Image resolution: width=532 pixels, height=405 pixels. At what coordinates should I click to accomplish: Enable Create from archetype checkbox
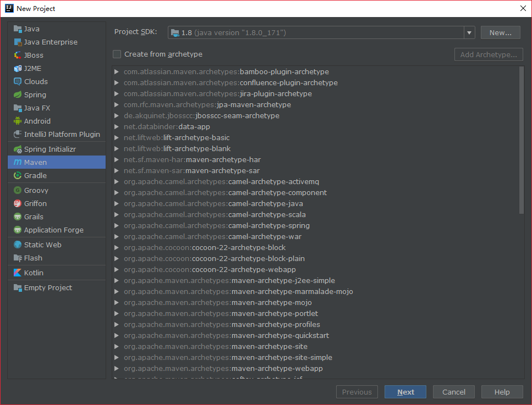tap(117, 54)
